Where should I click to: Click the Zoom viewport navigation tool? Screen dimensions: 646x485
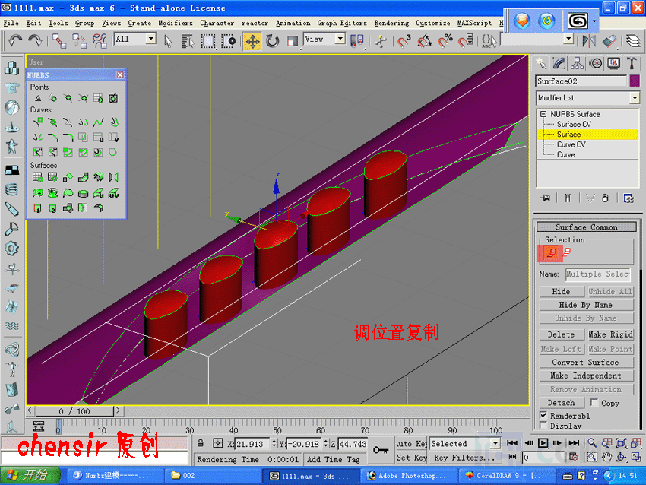click(x=592, y=443)
